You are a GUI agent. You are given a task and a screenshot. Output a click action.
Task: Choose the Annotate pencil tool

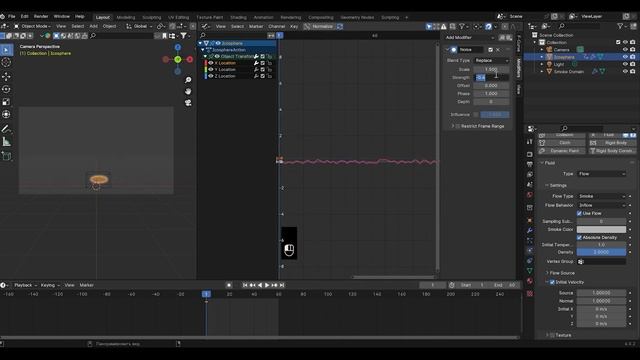click(6, 129)
